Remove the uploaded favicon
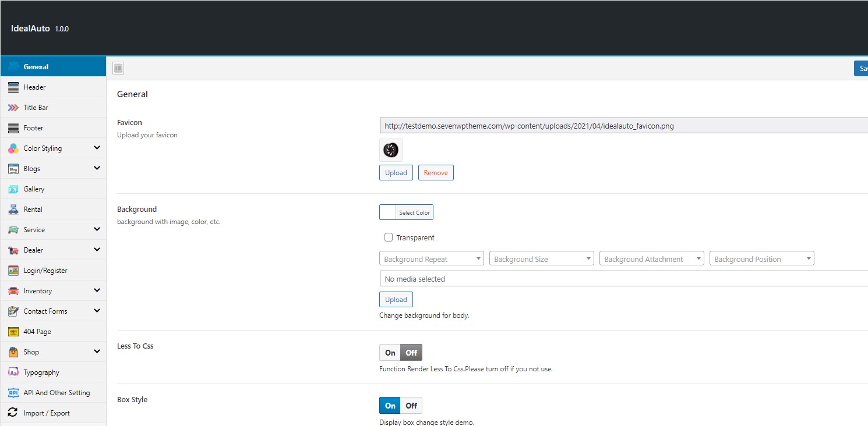Screen dimensions: 868x426 pos(436,173)
